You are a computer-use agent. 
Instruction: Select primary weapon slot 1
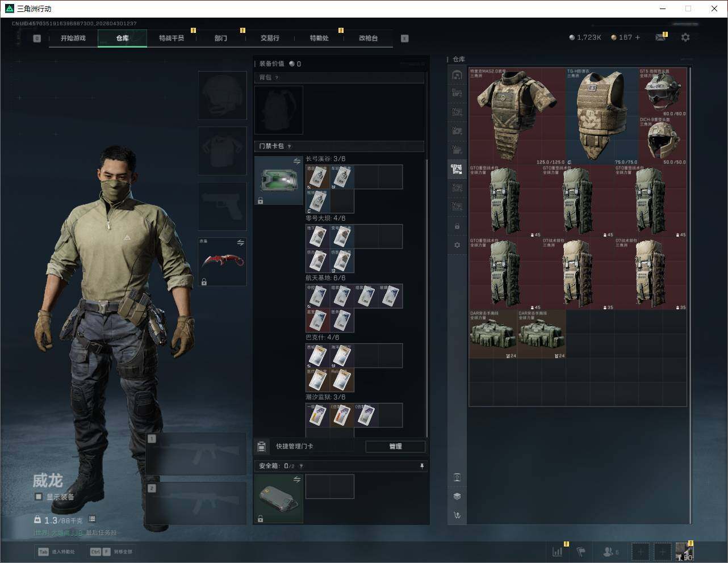pyautogui.click(x=196, y=454)
